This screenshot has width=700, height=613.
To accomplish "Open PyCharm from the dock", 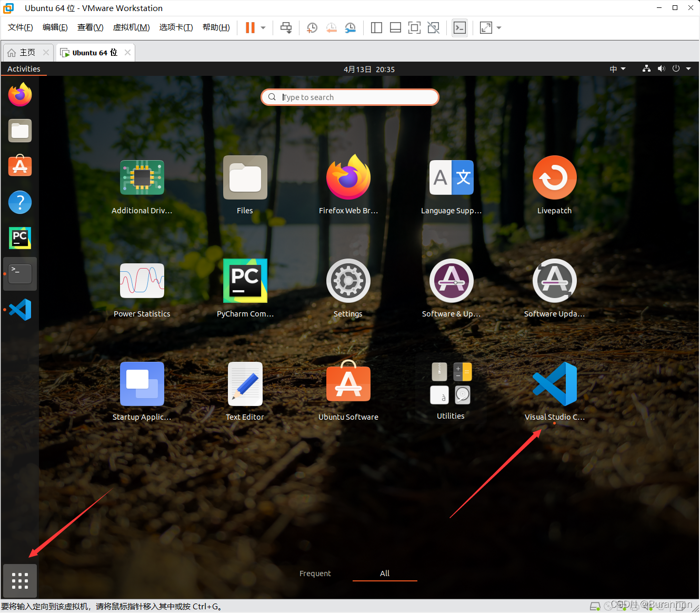I will pos(20,238).
